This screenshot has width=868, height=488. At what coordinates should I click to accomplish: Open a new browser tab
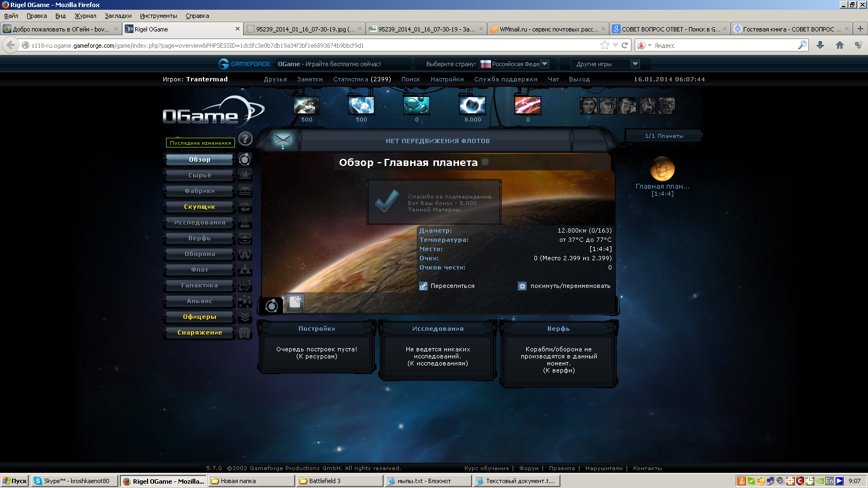(860, 29)
